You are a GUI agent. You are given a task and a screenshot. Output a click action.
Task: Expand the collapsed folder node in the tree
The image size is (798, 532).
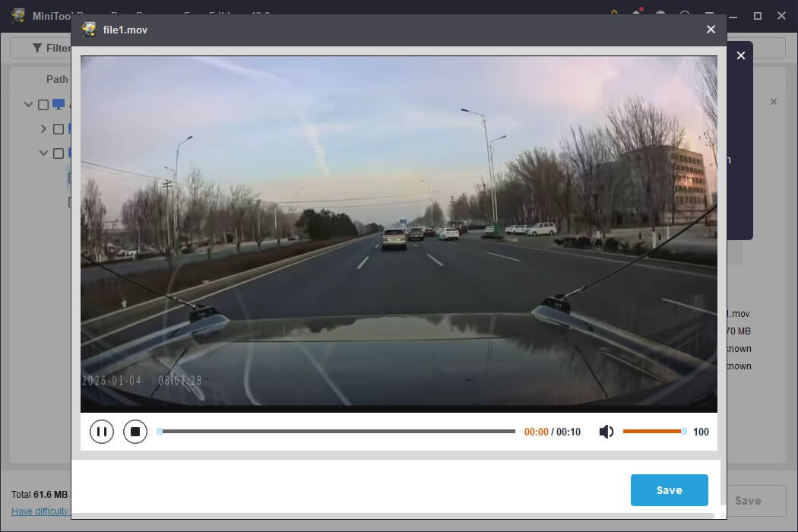[43, 128]
